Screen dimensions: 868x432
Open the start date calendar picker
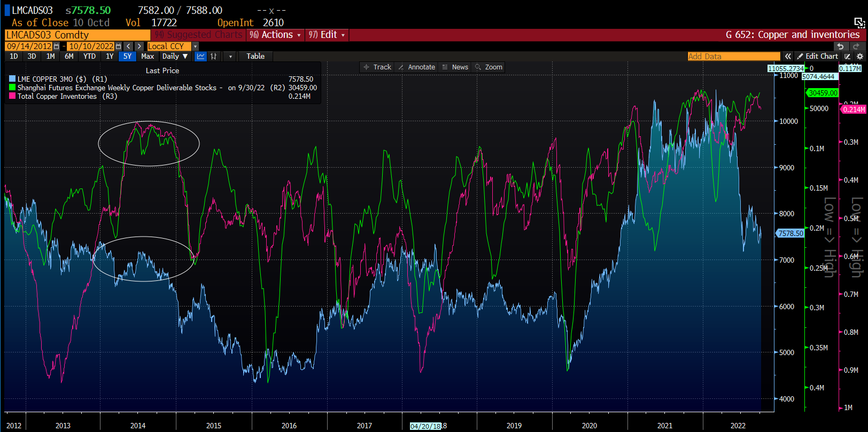pos(57,46)
